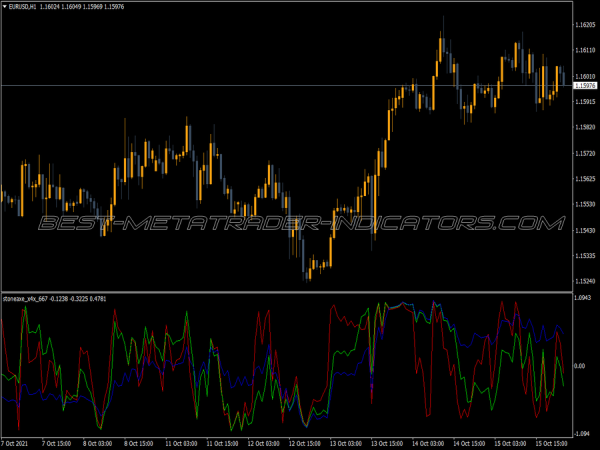Select the stoneaxe_x4x_667 indicator label

click(27, 298)
